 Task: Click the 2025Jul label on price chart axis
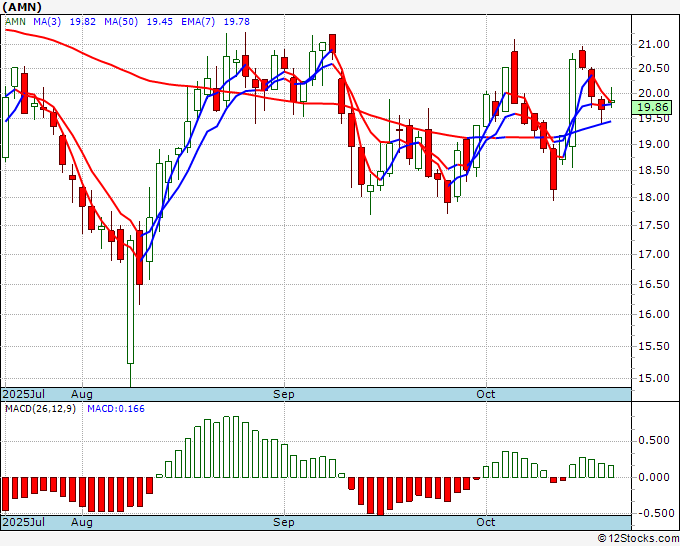pos(24,394)
